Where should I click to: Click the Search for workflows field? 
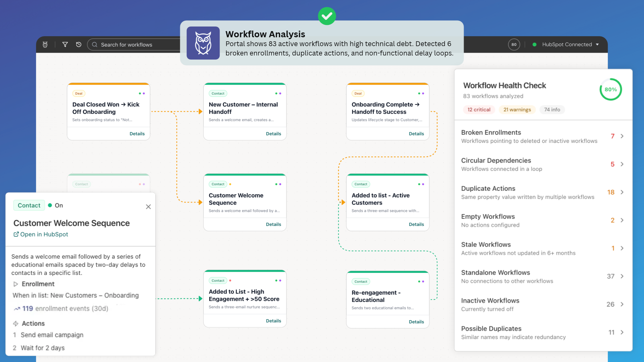[134, 45]
